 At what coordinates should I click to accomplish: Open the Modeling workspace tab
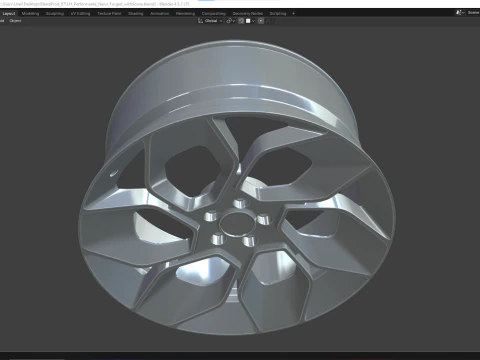point(30,14)
